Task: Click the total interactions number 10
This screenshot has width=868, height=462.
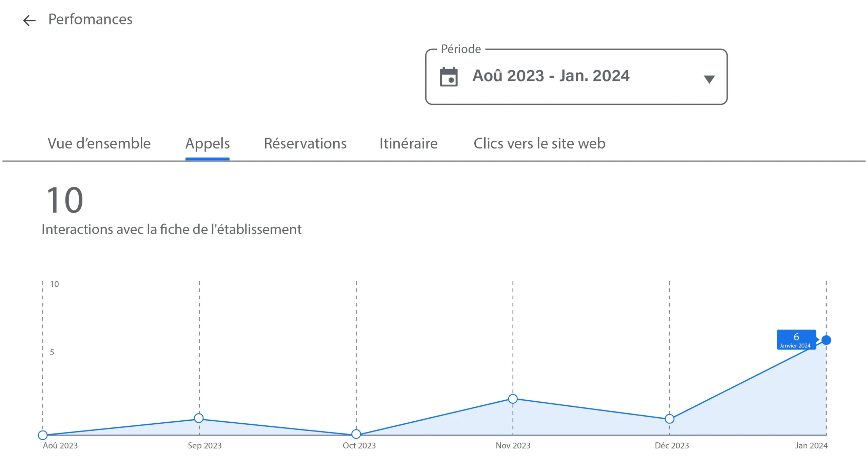Action: coord(64,200)
